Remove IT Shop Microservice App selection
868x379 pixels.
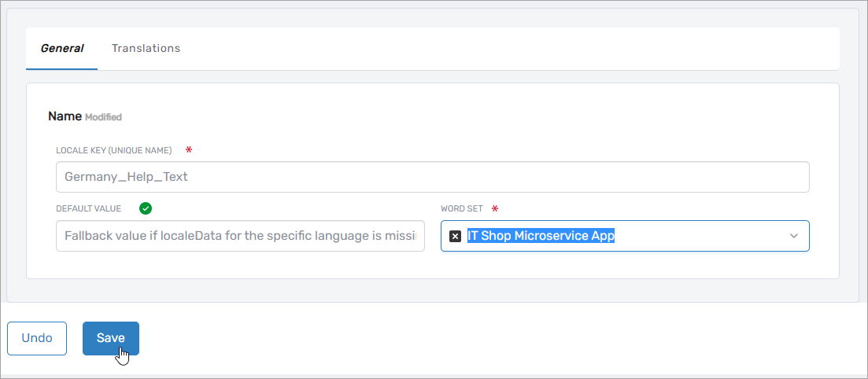(455, 236)
